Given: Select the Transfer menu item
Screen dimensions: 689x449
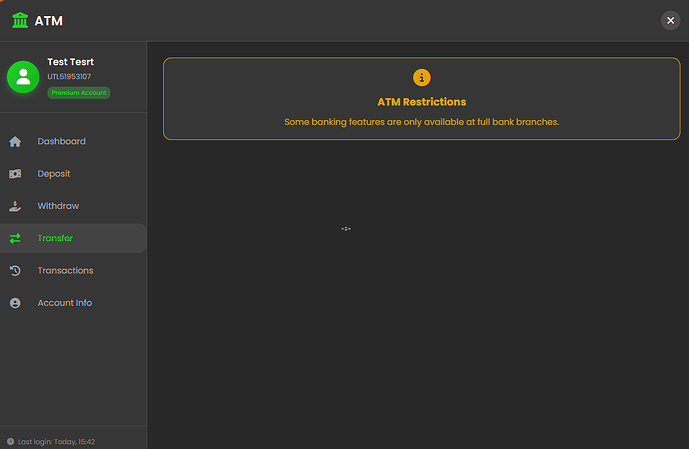Looking at the screenshot, I should pos(73,238).
